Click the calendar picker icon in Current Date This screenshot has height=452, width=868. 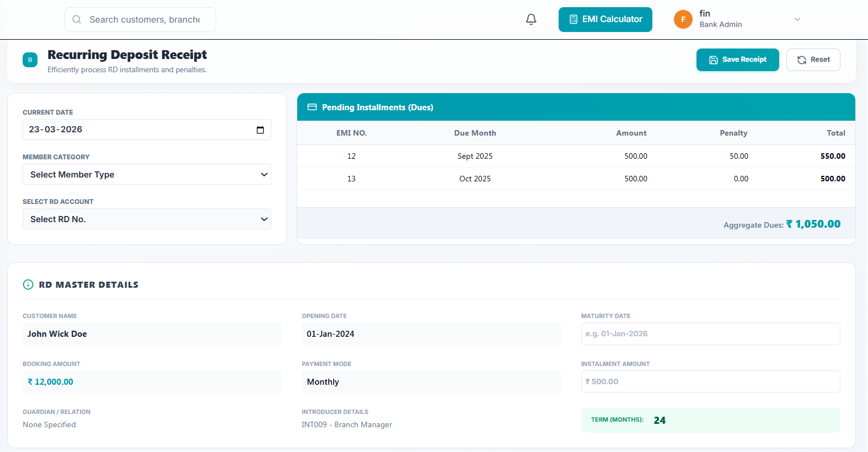tap(260, 130)
